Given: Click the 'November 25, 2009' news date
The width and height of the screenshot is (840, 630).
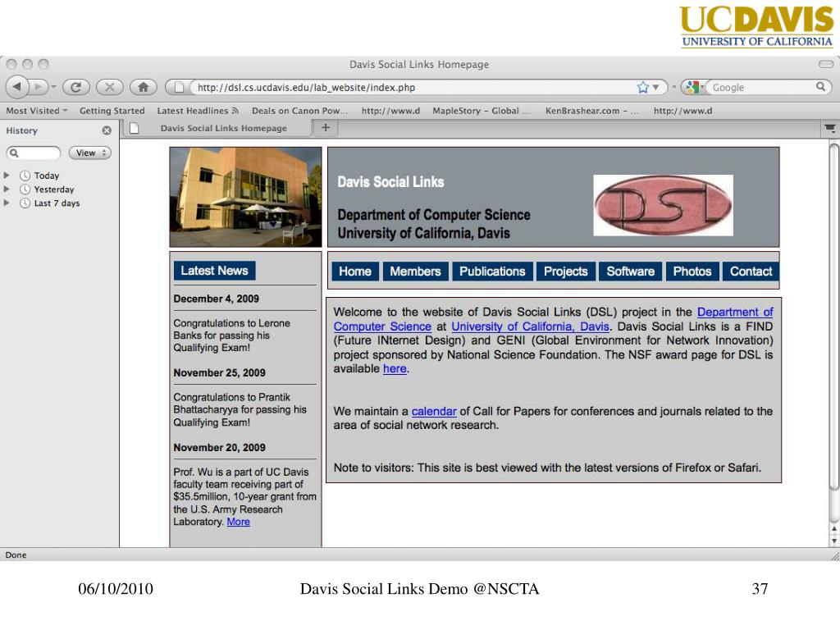Looking at the screenshot, I should click(219, 373).
